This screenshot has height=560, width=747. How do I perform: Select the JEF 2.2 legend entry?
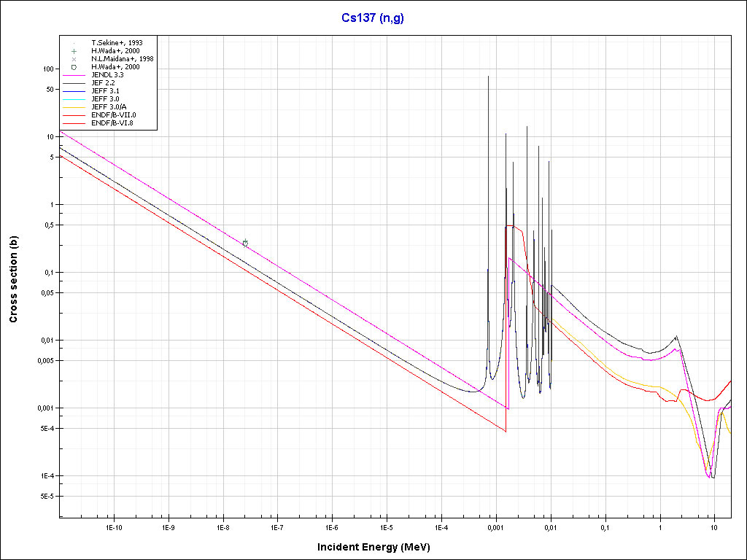click(103, 82)
